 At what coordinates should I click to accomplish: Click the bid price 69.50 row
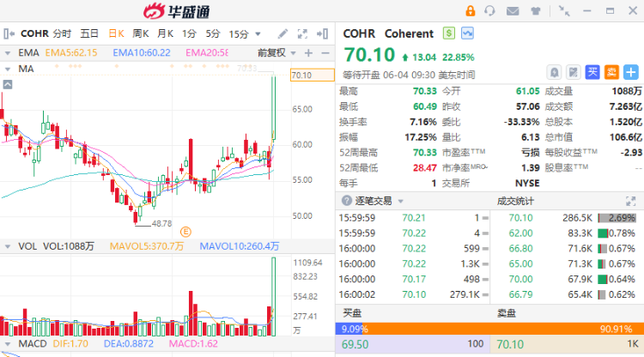coord(413,344)
